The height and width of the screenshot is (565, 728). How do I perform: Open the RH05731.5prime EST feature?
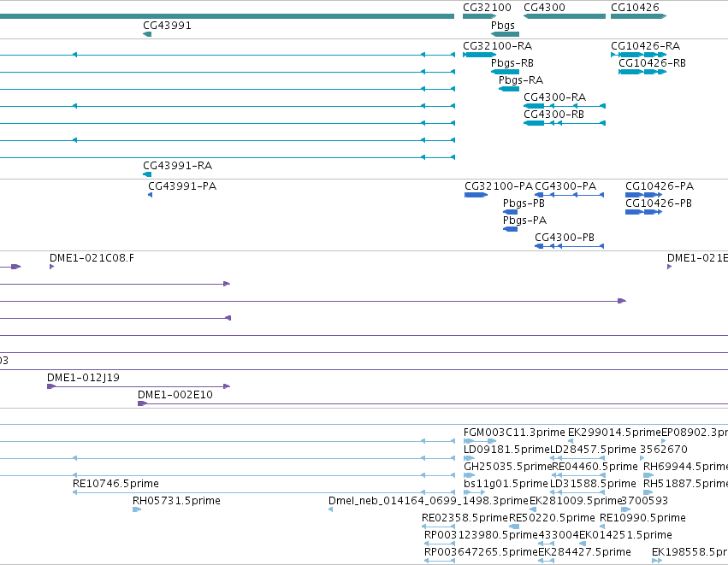[137, 509]
